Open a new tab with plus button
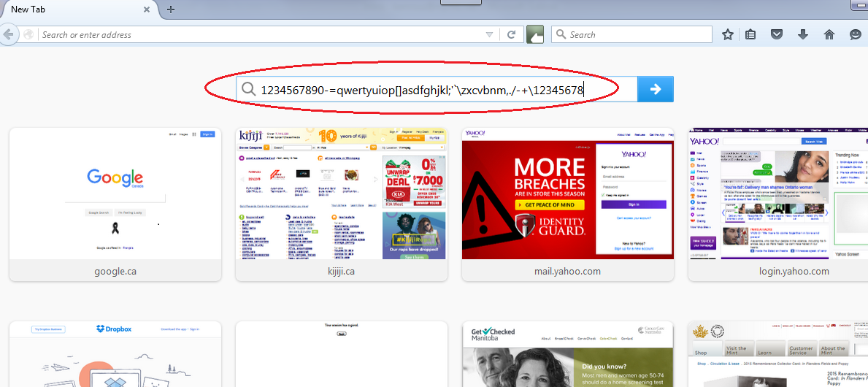Screen dimensions: 868x387 click(171, 9)
